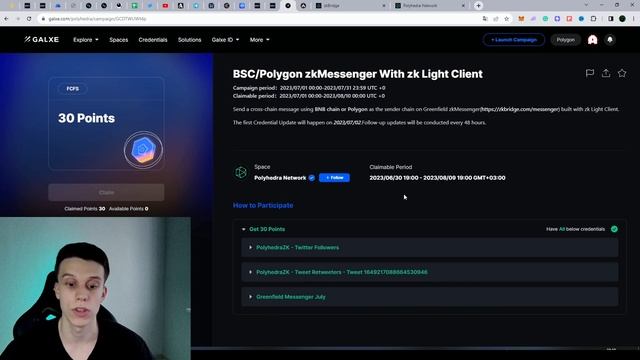Expand the Galxe ID dropdown

point(225,40)
